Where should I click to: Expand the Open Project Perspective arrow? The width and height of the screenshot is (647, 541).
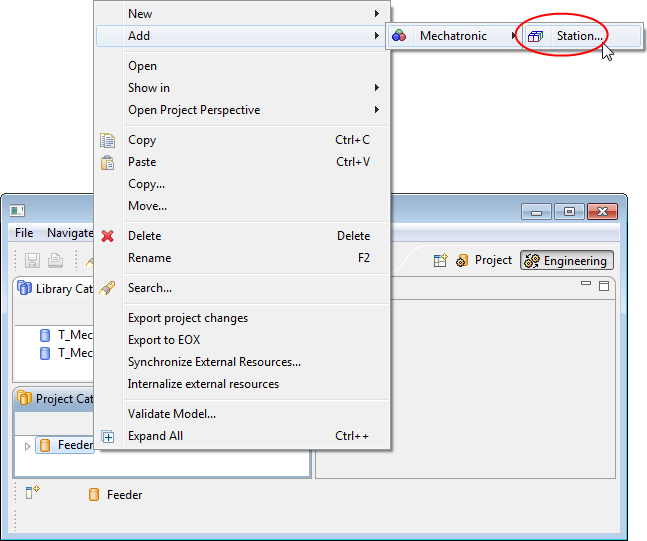pyautogui.click(x=376, y=109)
